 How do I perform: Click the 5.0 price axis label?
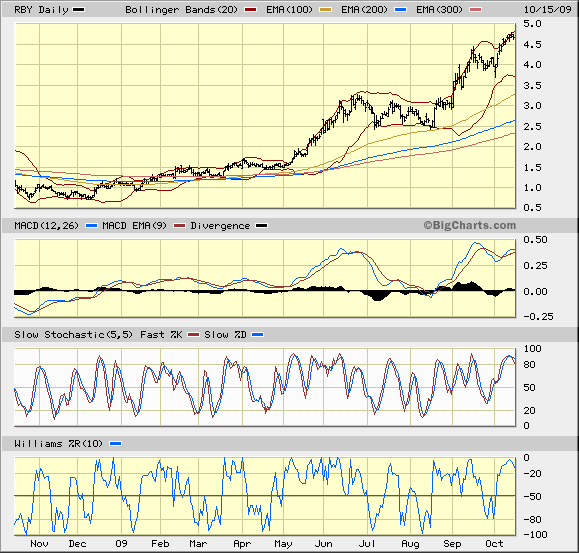532,24
